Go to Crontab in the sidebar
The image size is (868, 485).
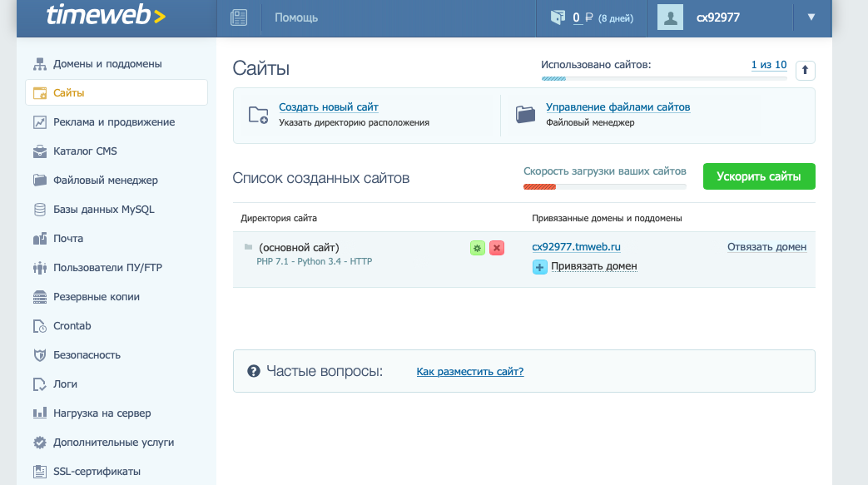tap(72, 325)
